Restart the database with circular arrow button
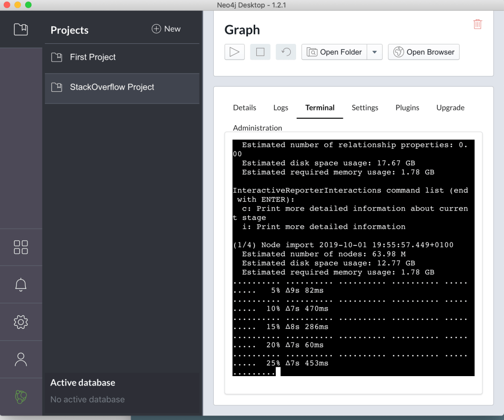504x420 pixels. click(286, 52)
